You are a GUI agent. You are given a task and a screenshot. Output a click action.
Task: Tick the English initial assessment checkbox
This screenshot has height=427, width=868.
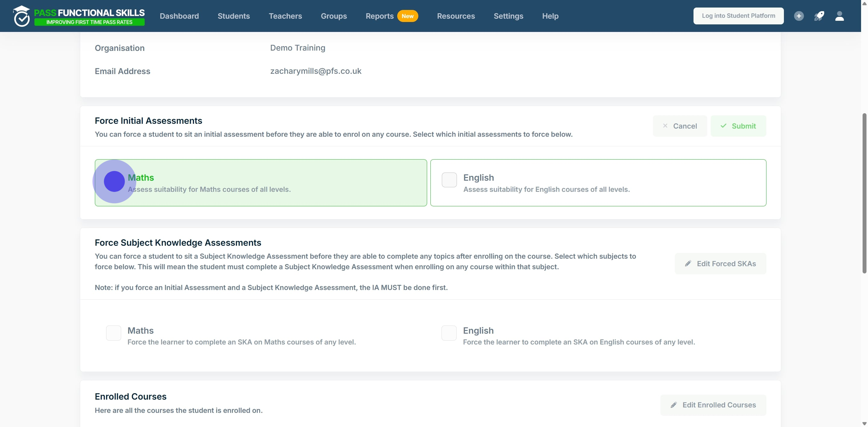449,180
